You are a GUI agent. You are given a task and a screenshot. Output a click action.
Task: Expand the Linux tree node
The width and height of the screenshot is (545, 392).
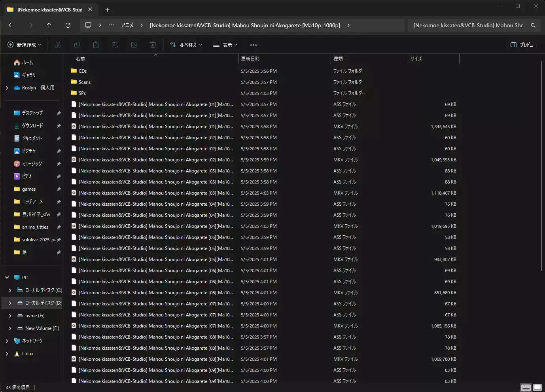7,354
